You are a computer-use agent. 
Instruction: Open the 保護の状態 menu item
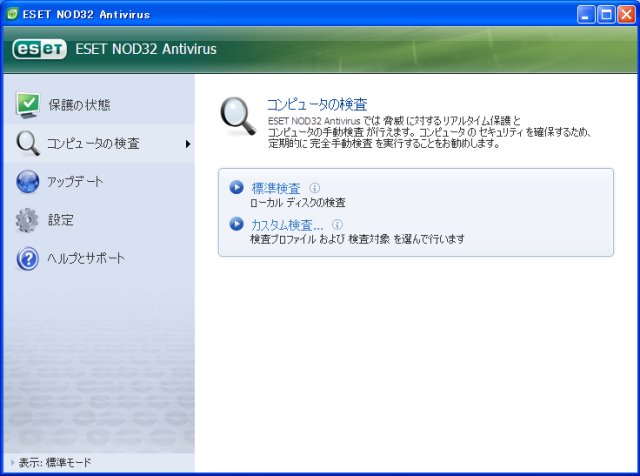coord(99,105)
